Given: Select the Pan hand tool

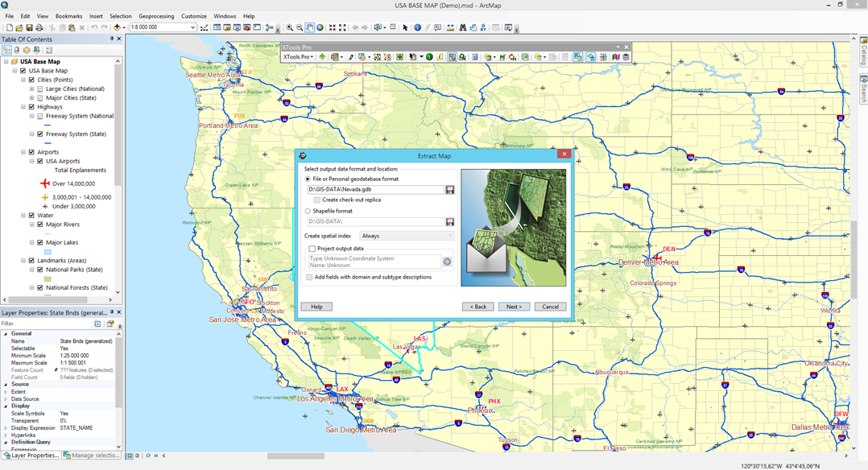Looking at the screenshot, I should [310, 27].
